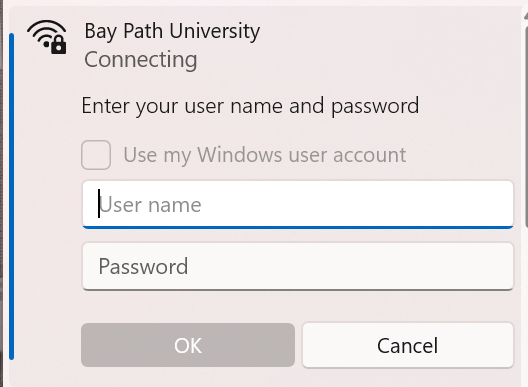Viewport: 528px width, 387px height.
Task: Click the Password placeholder text
Action: click(143, 267)
